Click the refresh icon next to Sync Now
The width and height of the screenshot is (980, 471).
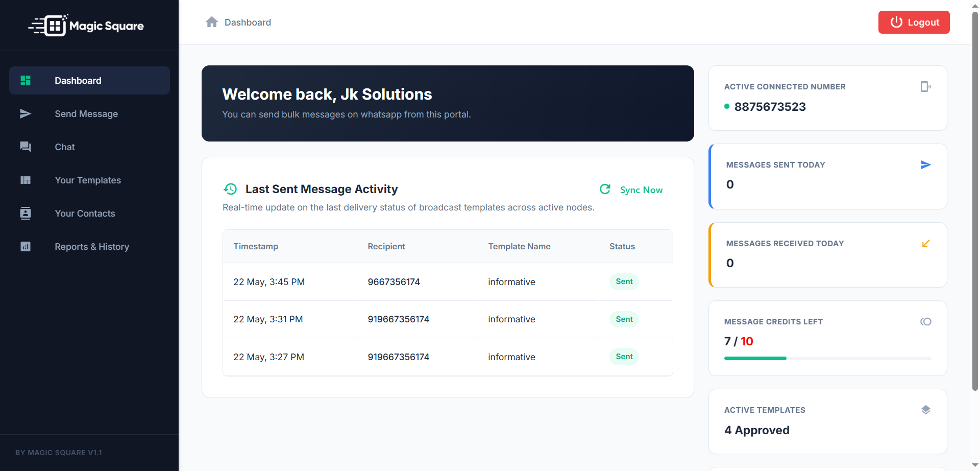605,190
